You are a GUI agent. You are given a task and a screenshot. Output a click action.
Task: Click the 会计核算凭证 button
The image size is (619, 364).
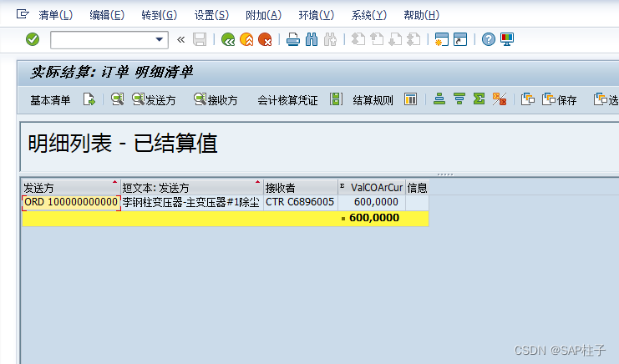288,100
